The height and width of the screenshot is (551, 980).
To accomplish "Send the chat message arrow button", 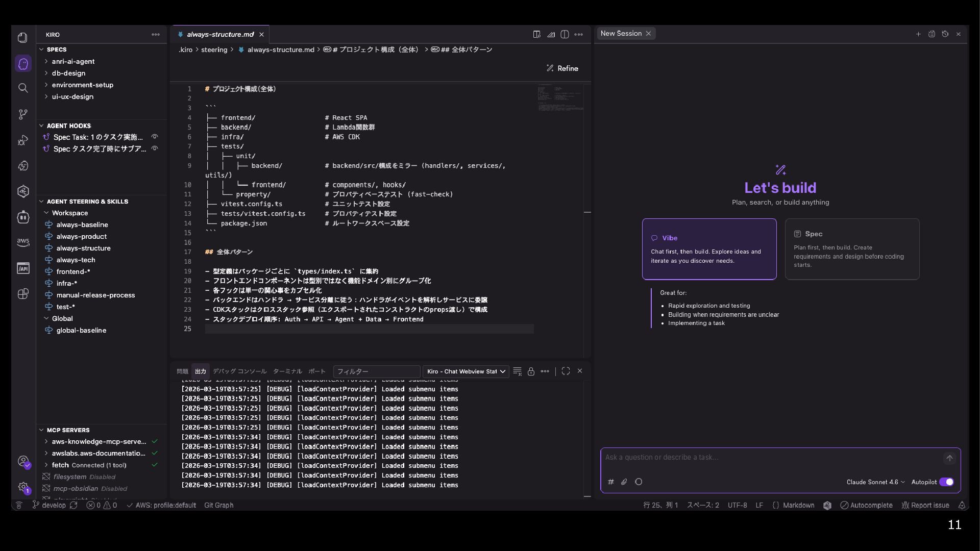I will 949,458.
